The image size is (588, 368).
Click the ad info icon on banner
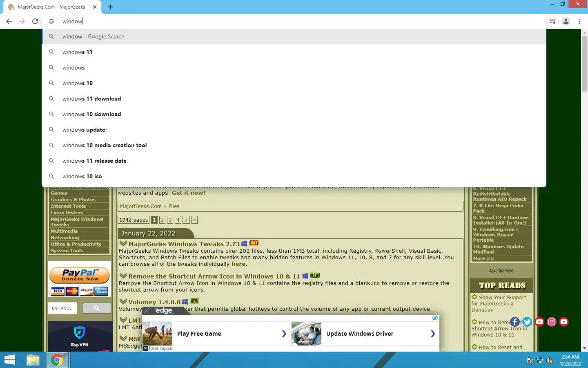click(435, 318)
